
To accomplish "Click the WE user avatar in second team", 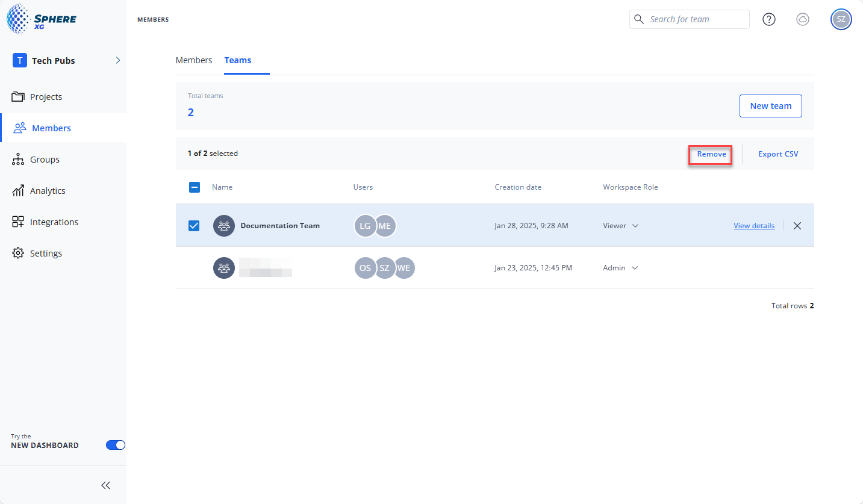I will point(403,268).
